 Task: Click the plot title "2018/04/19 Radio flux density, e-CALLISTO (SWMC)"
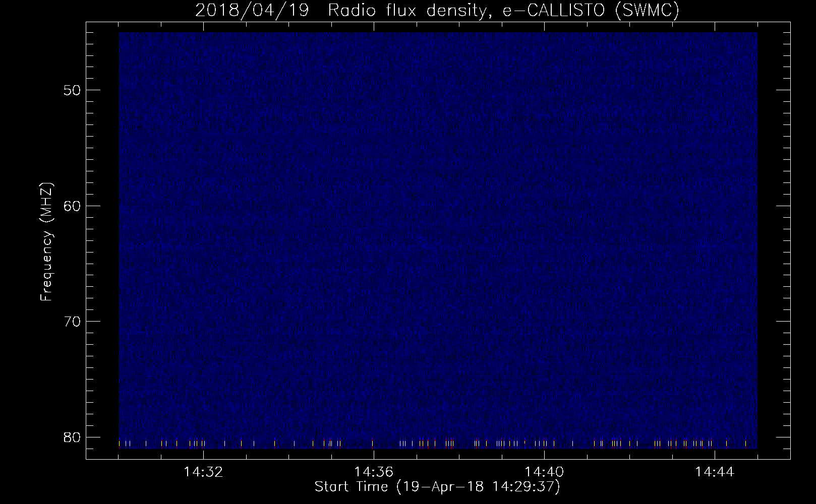tap(437, 11)
